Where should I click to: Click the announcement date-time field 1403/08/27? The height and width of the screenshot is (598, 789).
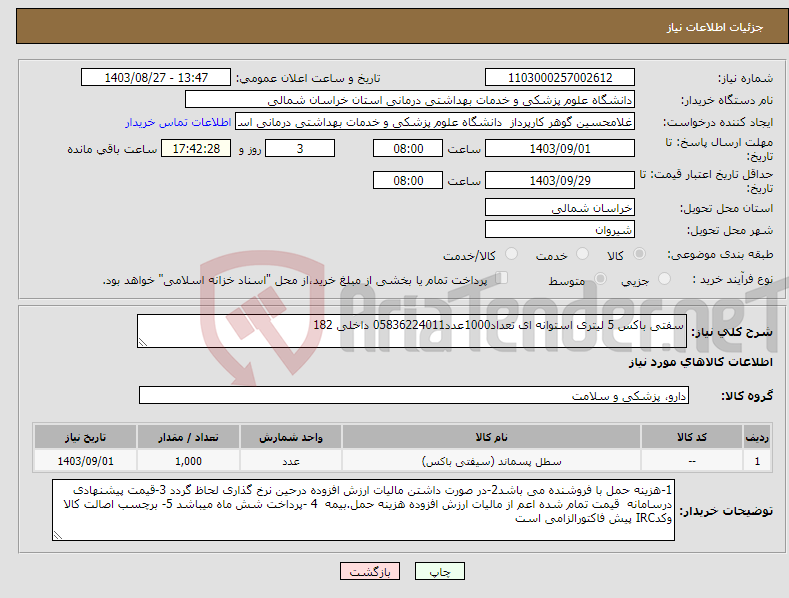click(x=156, y=78)
